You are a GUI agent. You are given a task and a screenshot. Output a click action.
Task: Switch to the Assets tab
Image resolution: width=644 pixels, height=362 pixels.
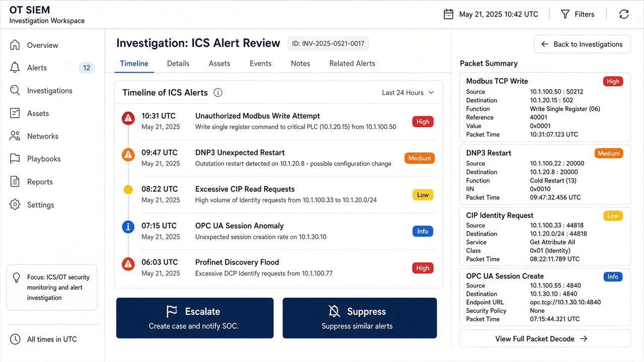click(x=219, y=63)
